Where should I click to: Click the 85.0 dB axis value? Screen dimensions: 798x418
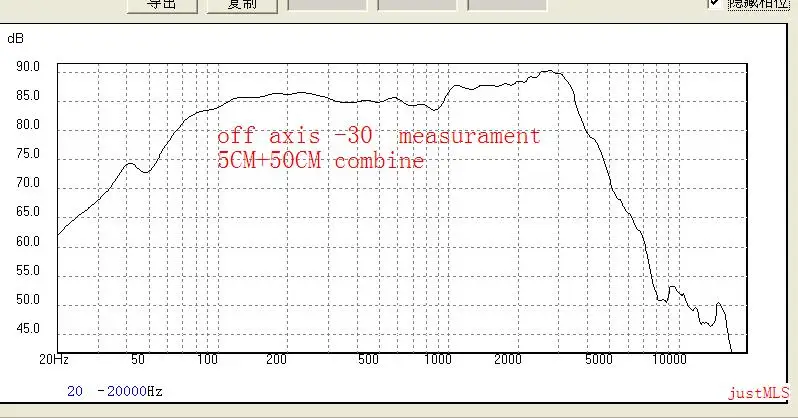(28, 95)
